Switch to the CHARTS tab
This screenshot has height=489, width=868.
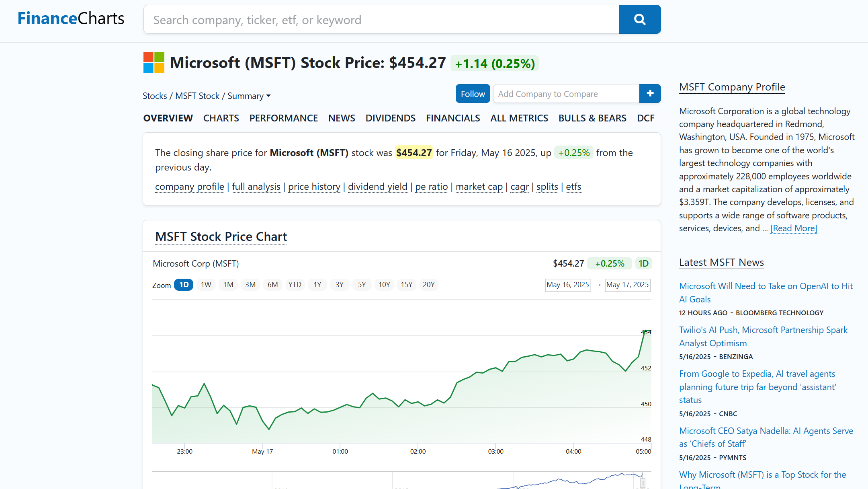[221, 118]
